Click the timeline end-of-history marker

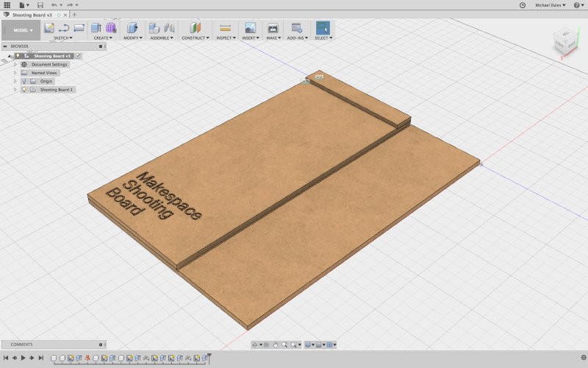click(209, 358)
